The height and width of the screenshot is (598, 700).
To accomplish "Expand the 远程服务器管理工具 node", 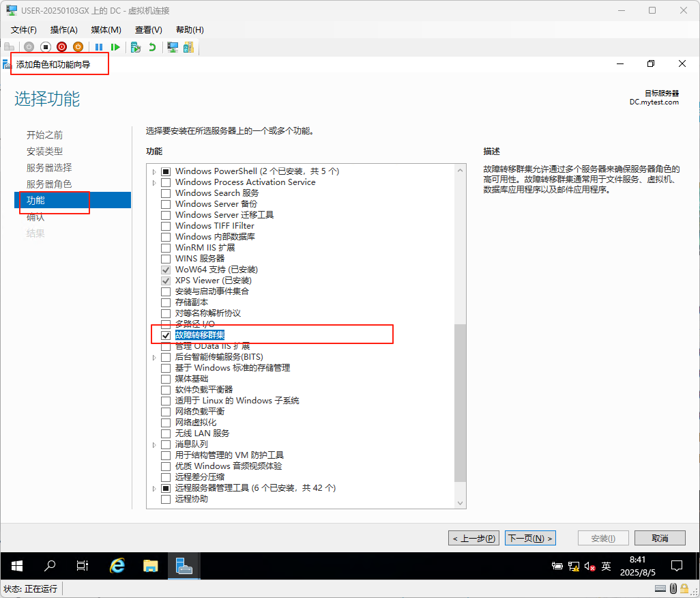I will [154, 489].
